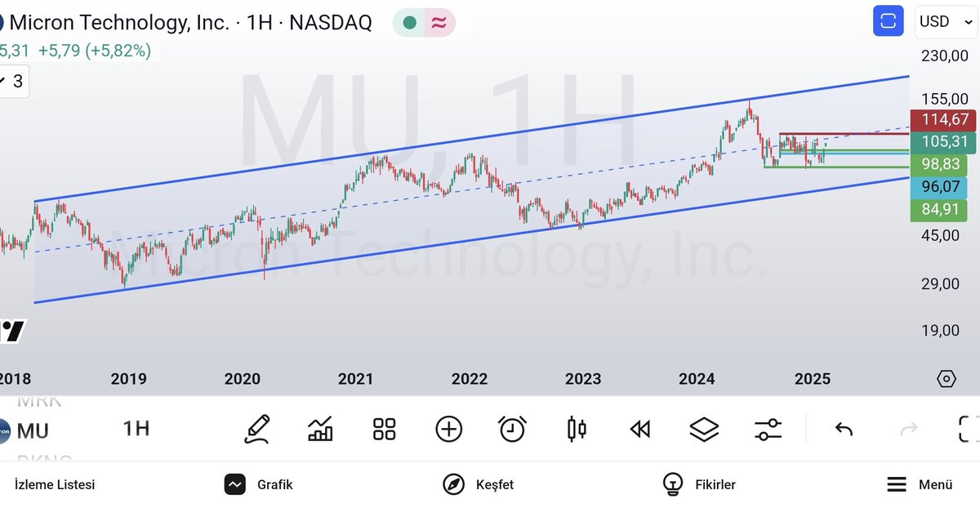Create a price alert
Screen dimensions: 980x508
point(512,428)
